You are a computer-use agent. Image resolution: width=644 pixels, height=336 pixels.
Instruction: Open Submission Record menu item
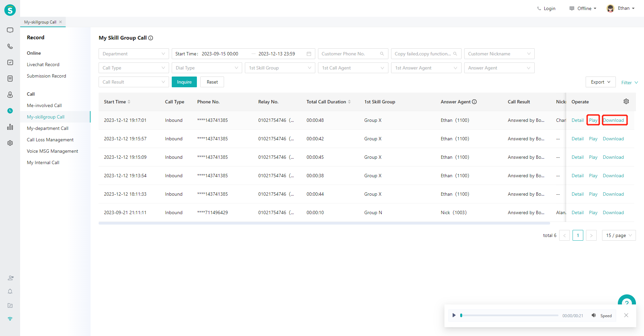point(46,76)
